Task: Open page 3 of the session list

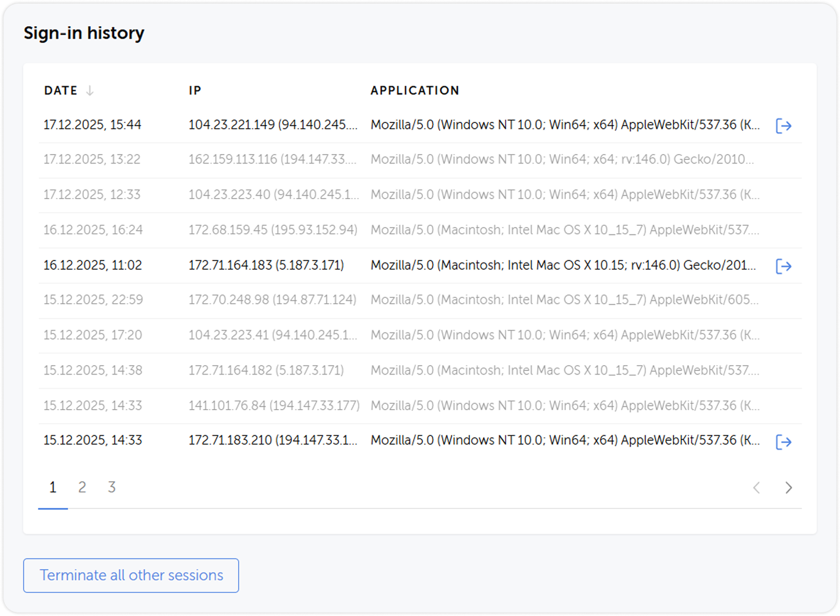Action: pyautogui.click(x=111, y=488)
